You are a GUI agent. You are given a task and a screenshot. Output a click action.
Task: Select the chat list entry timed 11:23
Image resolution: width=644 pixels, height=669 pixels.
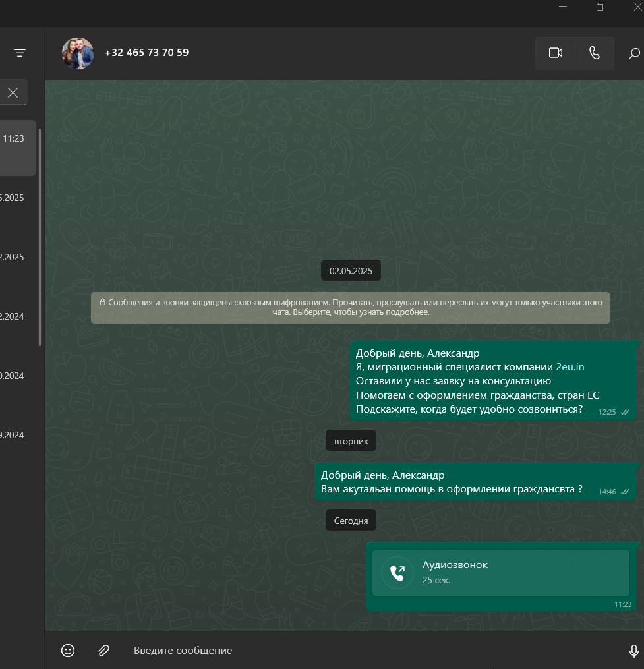click(x=18, y=148)
